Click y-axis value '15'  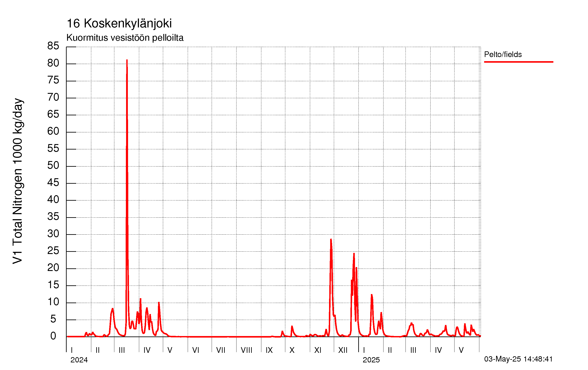(53, 285)
